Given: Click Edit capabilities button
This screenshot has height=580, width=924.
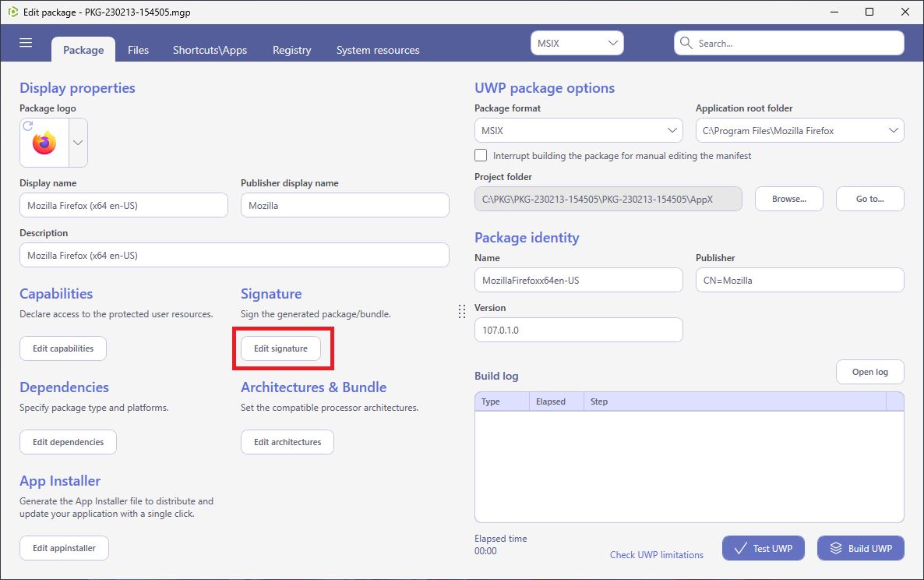Looking at the screenshot, I should pos(63,348).
